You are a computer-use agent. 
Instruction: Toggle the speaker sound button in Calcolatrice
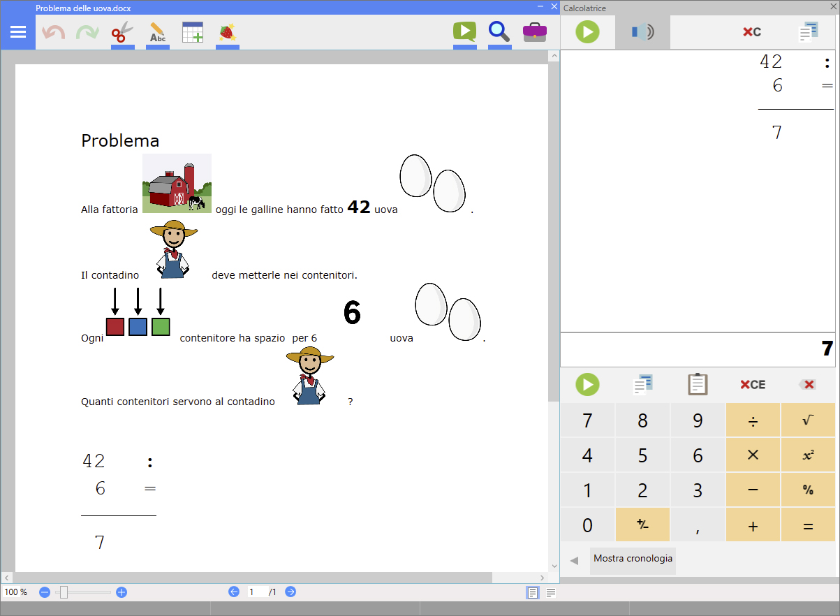[x=642, y=32]
